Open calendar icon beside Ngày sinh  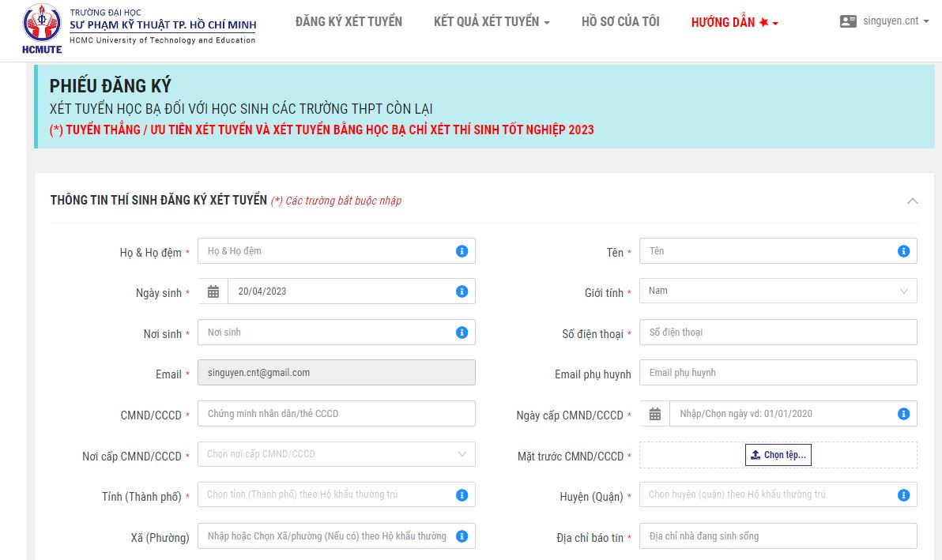pyautogui.click(x=213, y=291)
